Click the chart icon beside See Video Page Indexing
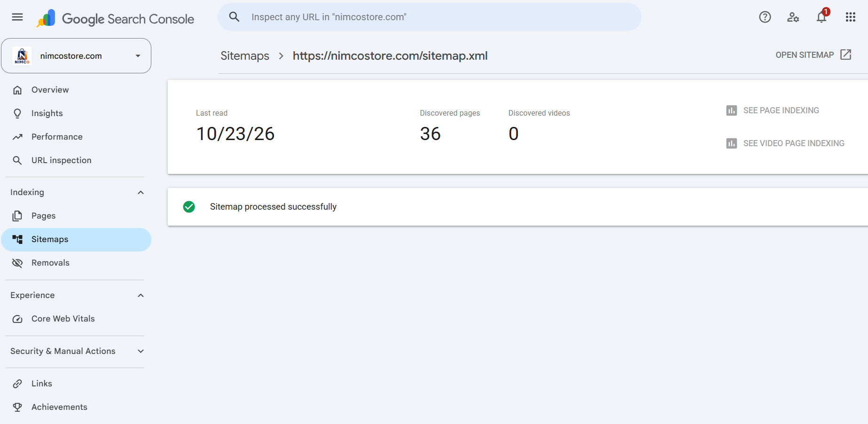The image size is (868, 424). tap(732, 143)
